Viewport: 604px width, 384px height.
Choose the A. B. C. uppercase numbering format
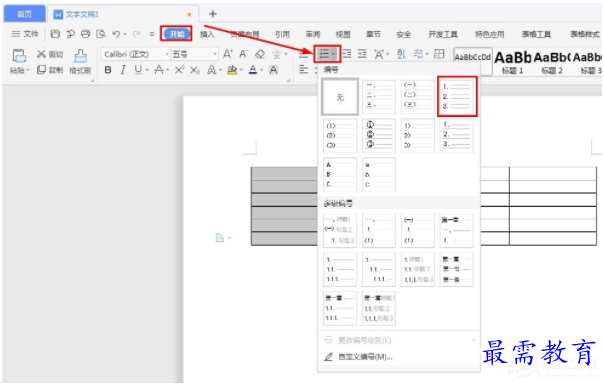pyautogui.click(x=340, y=174)
